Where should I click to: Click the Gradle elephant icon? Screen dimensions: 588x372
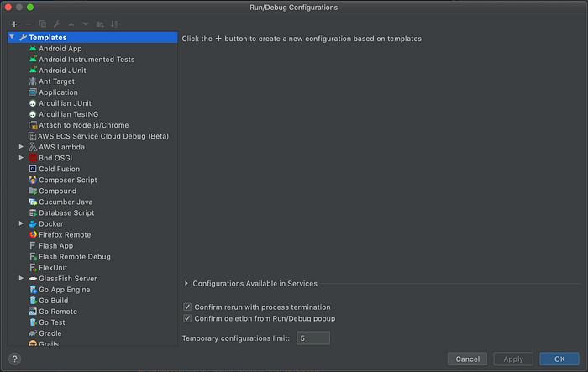click(33, 333)
